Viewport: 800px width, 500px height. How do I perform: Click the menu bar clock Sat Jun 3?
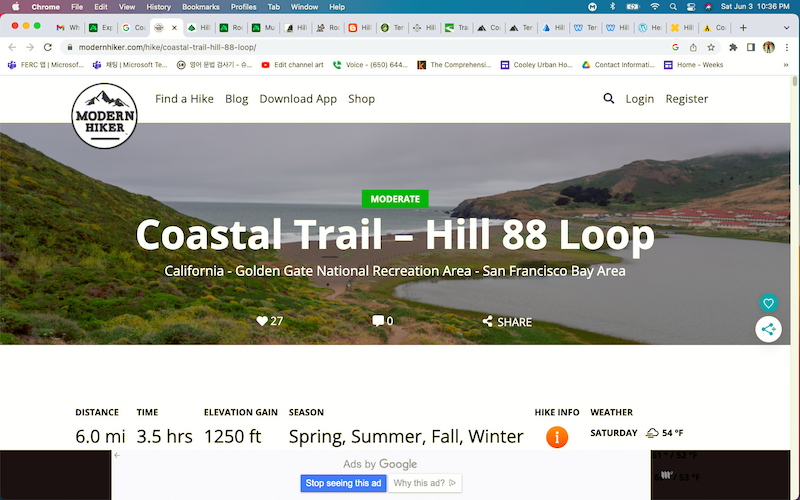click(x=755, y=7)
